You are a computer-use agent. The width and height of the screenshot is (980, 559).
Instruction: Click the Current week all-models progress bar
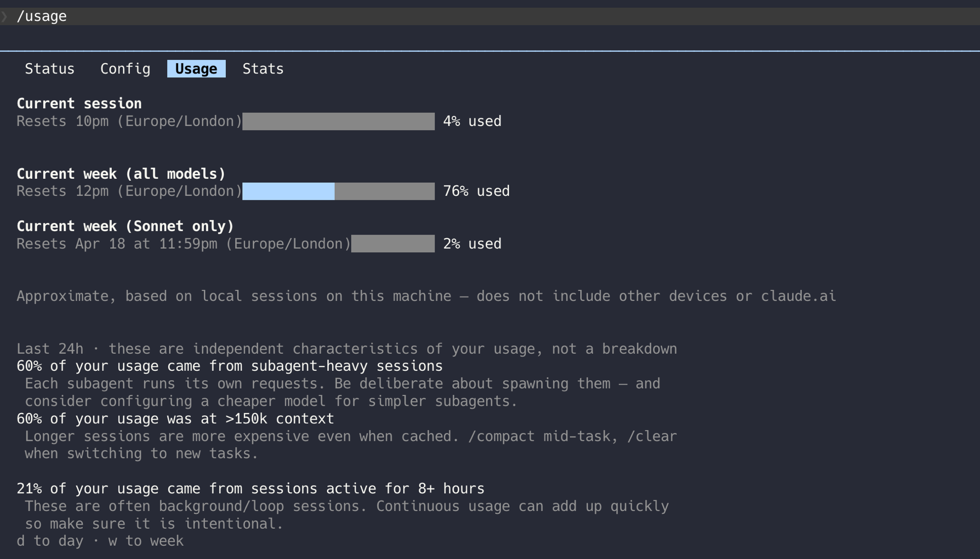pyautogui.click(x=338, y=191)
